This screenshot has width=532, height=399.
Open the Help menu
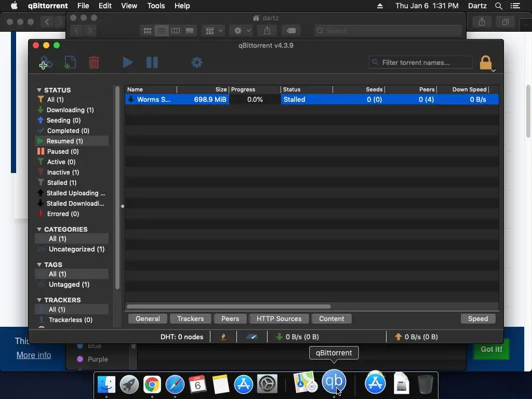(x=182, y=6)
